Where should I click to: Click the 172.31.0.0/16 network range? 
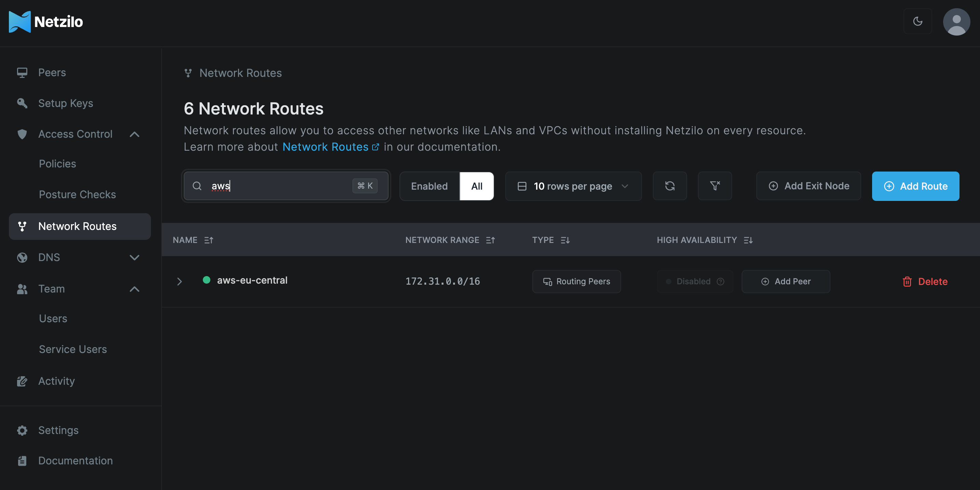pos(443,281)
